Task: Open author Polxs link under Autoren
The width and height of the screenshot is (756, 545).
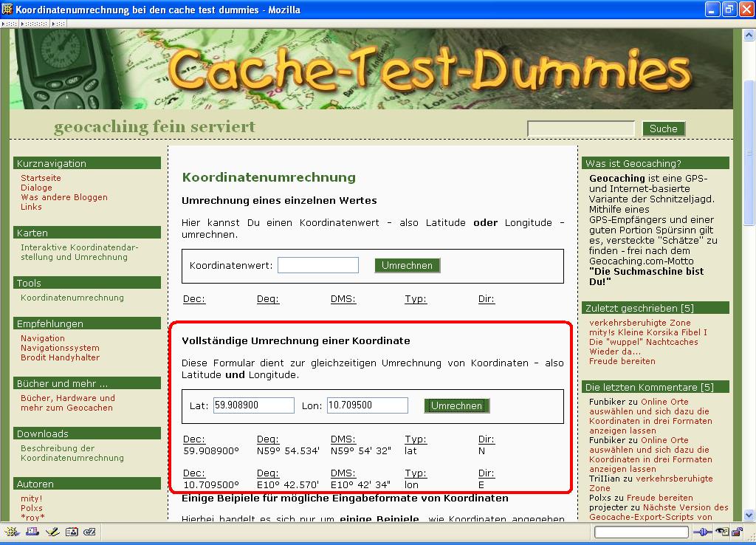Action: tap(31, 508)
